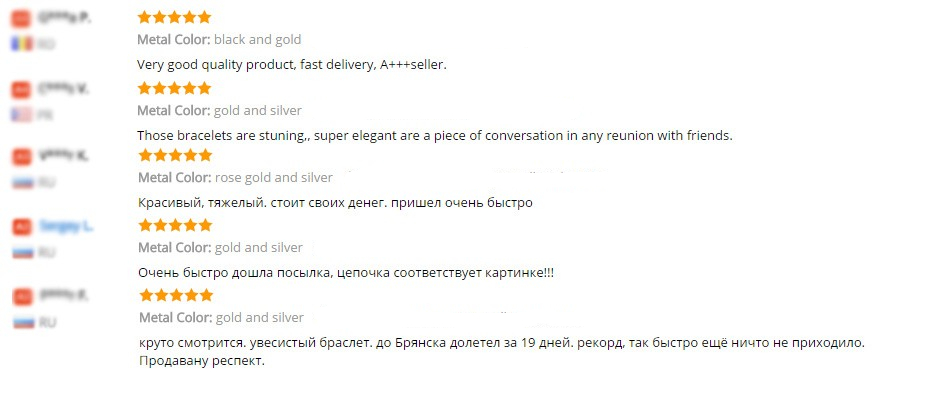
Task: Click the first reviewer's orange avatar icon
Action: [21, 19]
